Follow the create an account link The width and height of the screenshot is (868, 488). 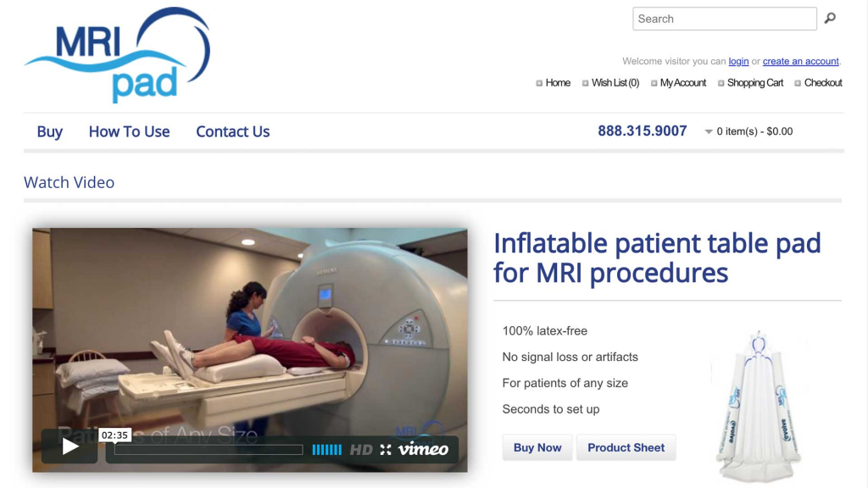(800, 61)
